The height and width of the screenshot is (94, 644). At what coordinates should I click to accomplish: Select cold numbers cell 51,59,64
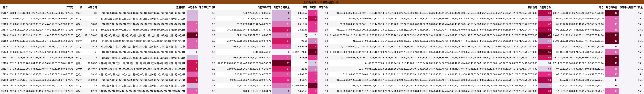[x=93, y=80]
